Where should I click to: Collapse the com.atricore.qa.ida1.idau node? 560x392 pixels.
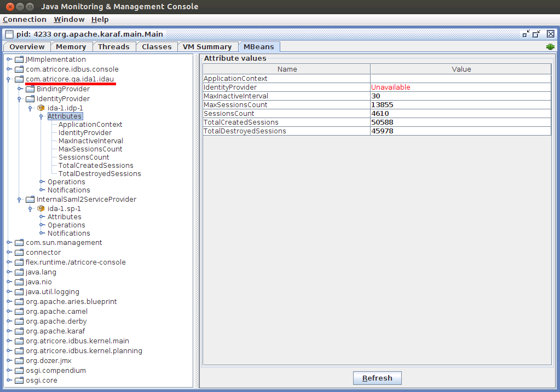[x=8, y=79]
